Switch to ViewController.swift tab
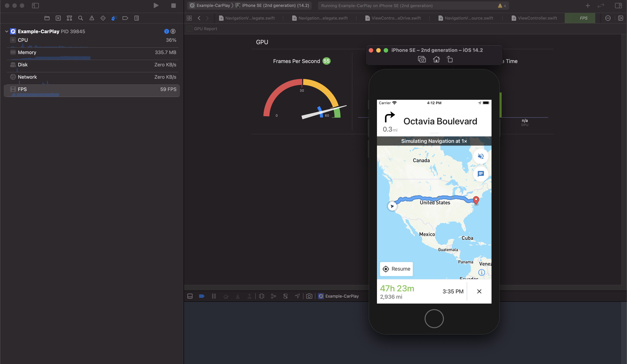This screenshot has width=627, height=364. 534,18
